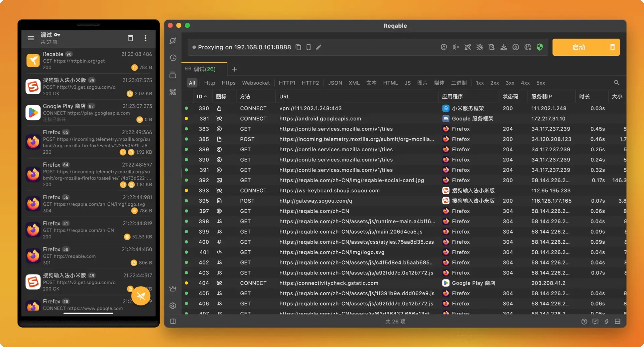Open the tools wrench icon in sidebar
The image size is (644, 347).
[173, 92]
